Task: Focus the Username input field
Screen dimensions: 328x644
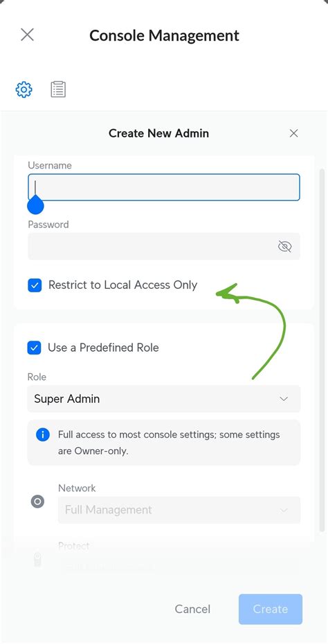Action: [x=164, y=187]
